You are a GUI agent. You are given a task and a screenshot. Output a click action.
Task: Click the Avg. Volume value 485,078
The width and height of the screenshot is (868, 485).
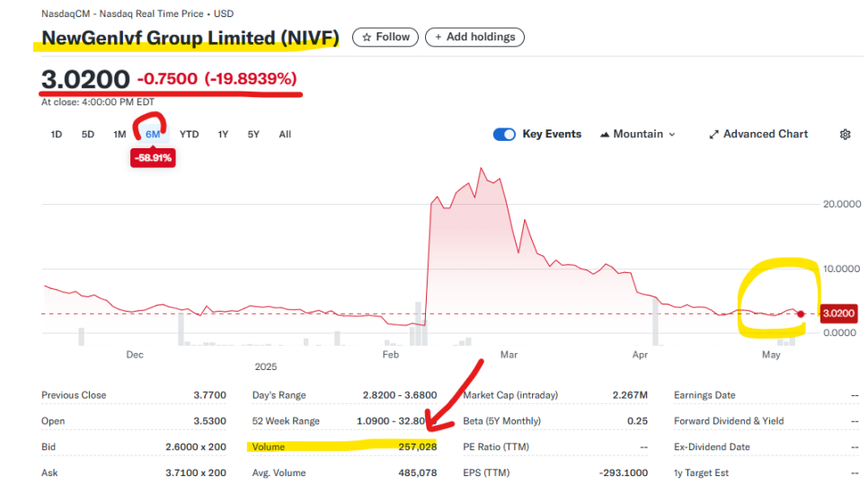(x=418, y=472)
